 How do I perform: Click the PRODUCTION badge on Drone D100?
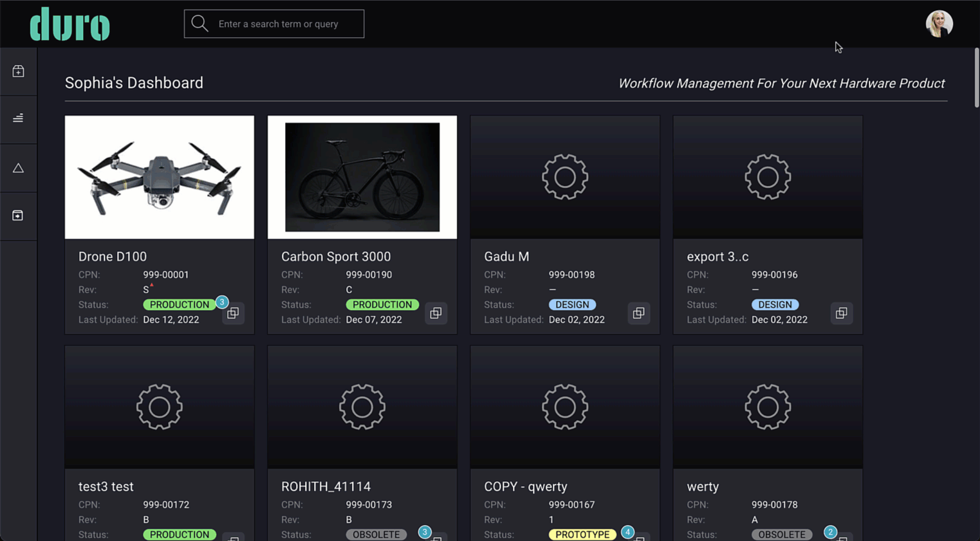pos(180,304)
